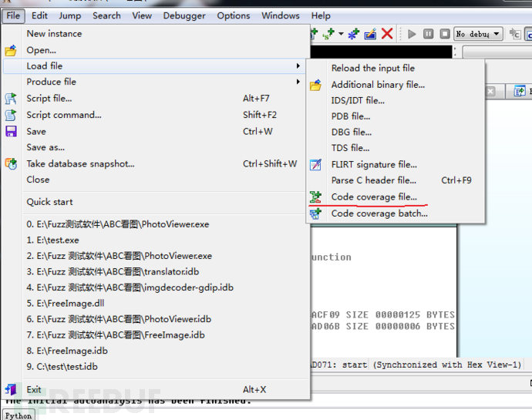Click the edit pencil toolbar icon
This screenshot has width=532, height=420.
point(370,34)
